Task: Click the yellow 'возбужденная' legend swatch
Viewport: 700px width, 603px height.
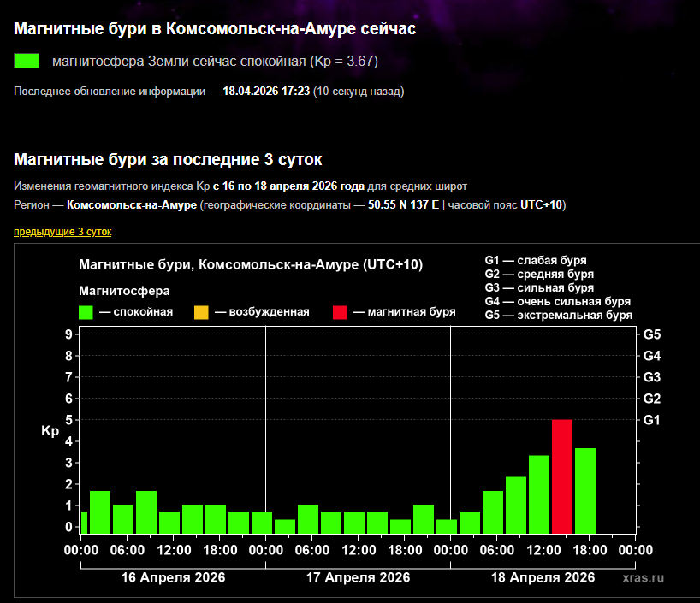Action: [x=201, y=312]
